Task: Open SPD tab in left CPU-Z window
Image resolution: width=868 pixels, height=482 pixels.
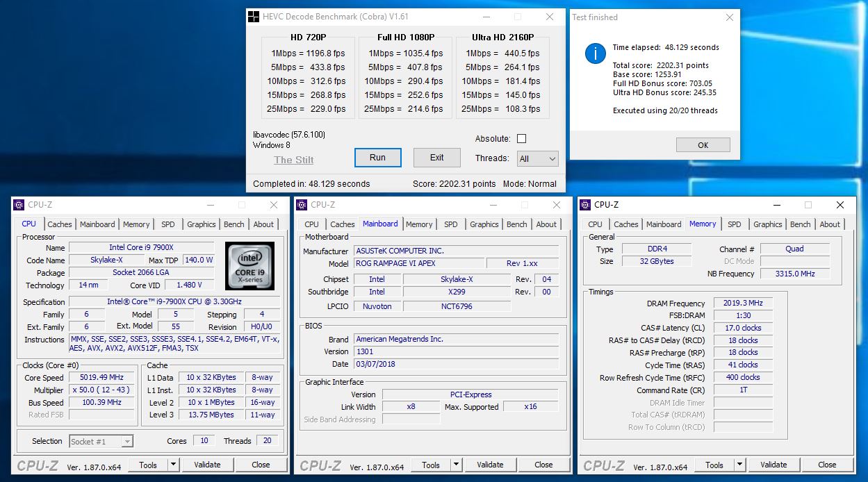Action: (x=168, y=224)
